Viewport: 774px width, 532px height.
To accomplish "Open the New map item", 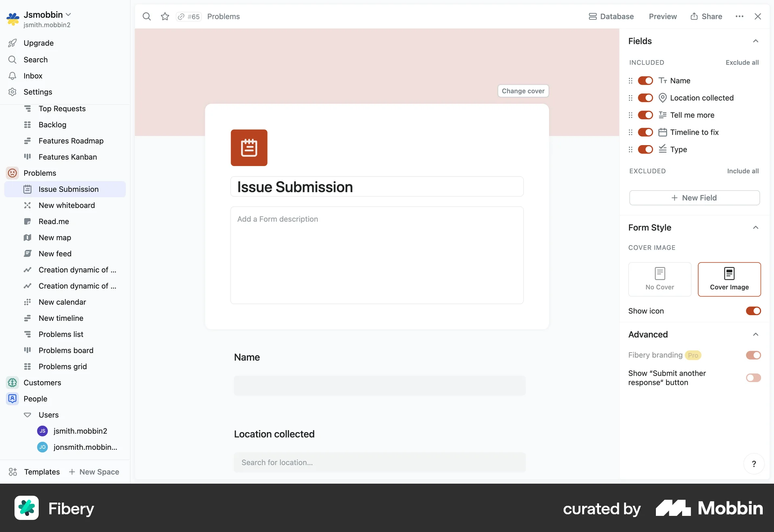I will pos(54,237).
